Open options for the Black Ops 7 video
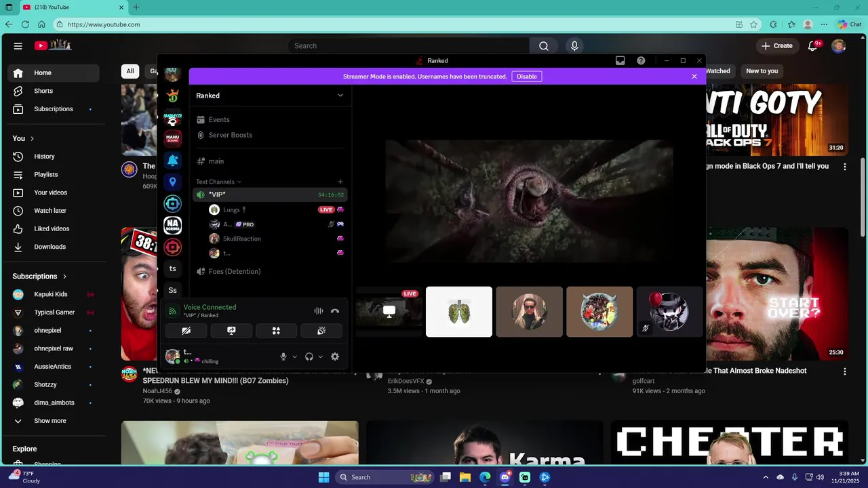The image size is (868, 488). [845, 167]
